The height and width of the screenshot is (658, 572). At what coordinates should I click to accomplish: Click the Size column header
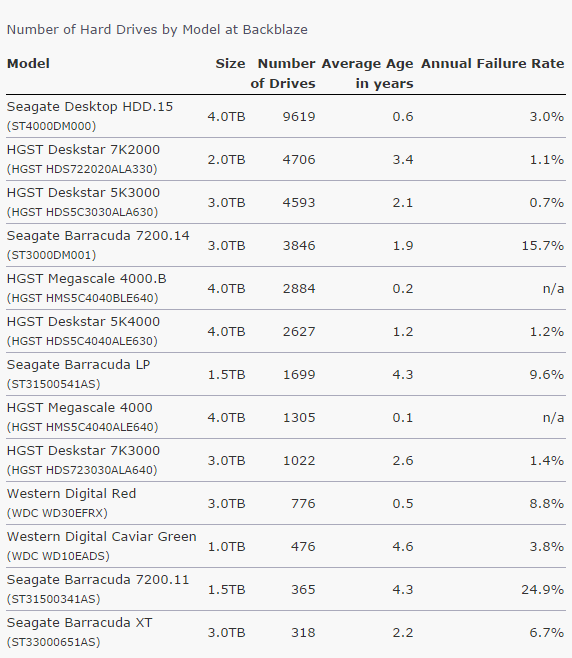pos(230,64)
